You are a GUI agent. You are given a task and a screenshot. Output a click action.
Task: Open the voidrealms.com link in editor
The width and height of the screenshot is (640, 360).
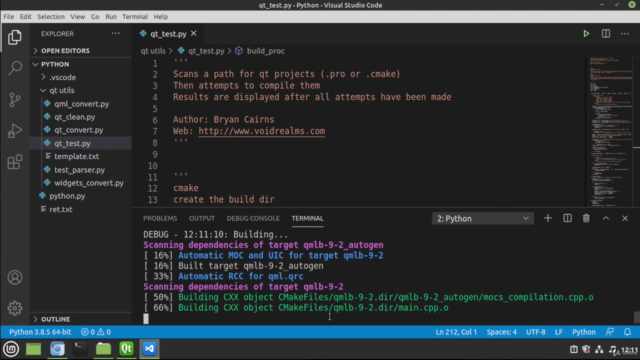point(262,131)
